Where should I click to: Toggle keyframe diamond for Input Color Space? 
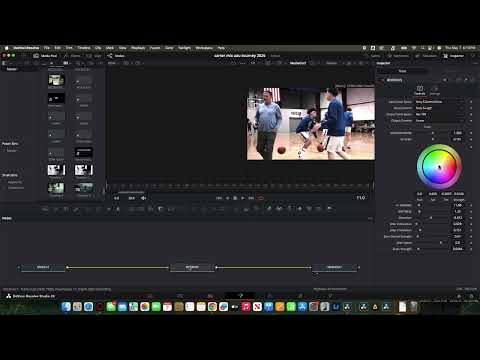[x=471, y=102]
